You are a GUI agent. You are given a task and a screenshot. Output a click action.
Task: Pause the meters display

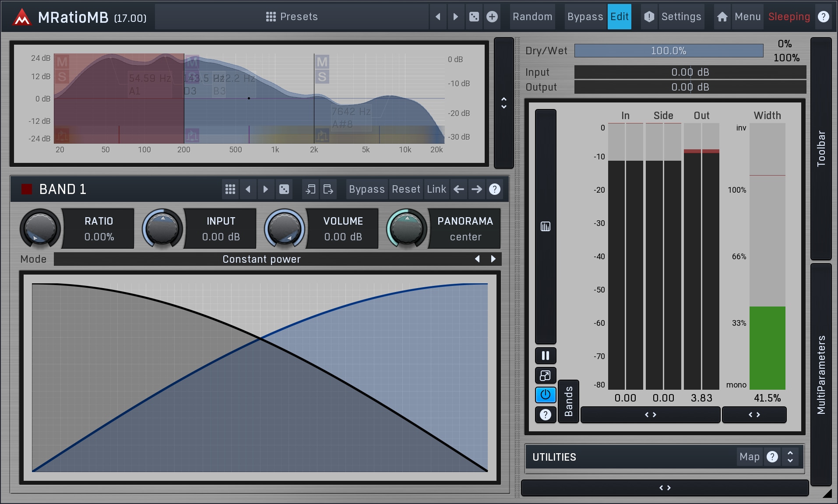pos(545,356)
